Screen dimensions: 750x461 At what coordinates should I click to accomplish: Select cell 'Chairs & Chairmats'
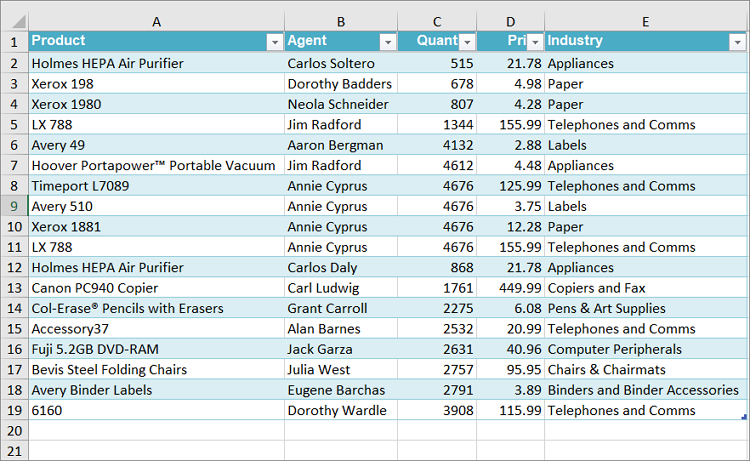[x=646, y=370]
